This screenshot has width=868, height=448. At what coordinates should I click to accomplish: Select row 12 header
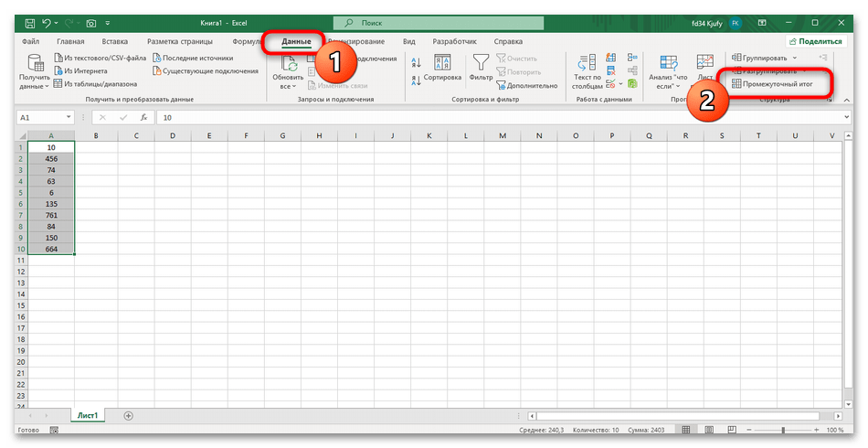21,272
